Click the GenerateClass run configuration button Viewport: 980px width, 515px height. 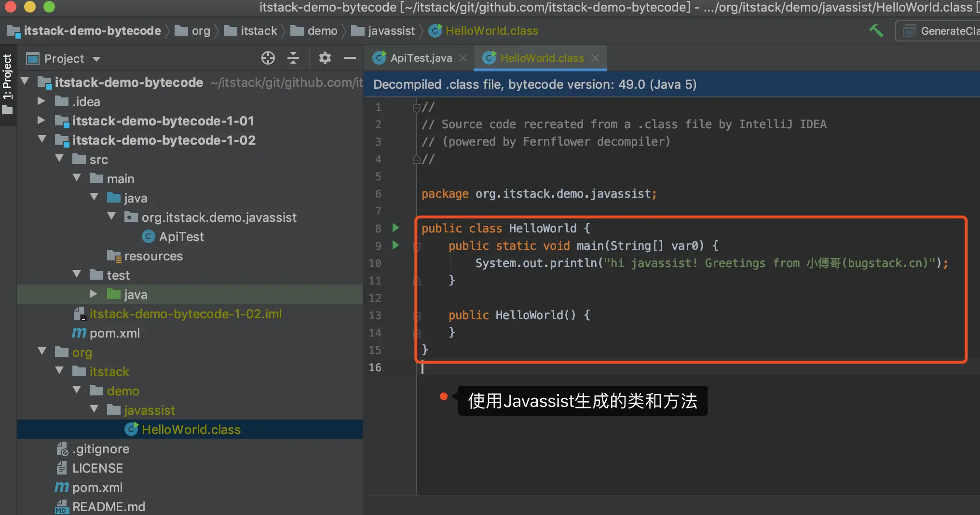pyautogui.click(x=946, y=30)
